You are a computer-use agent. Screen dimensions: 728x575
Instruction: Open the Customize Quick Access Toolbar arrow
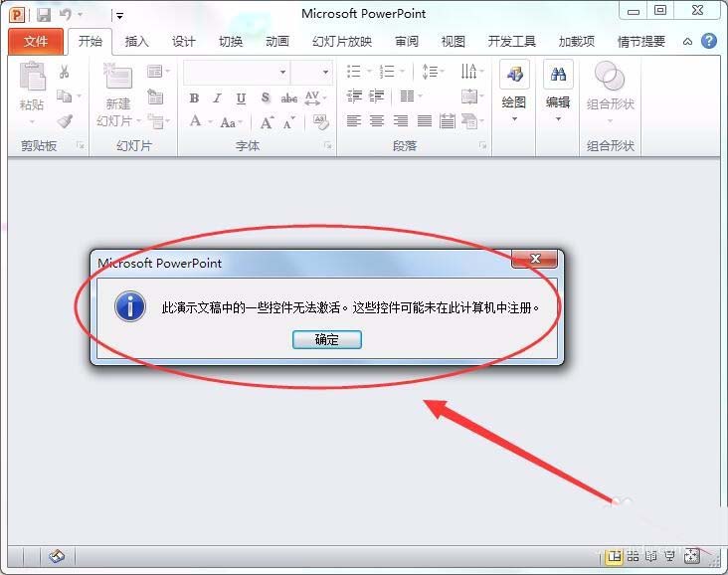119,16
